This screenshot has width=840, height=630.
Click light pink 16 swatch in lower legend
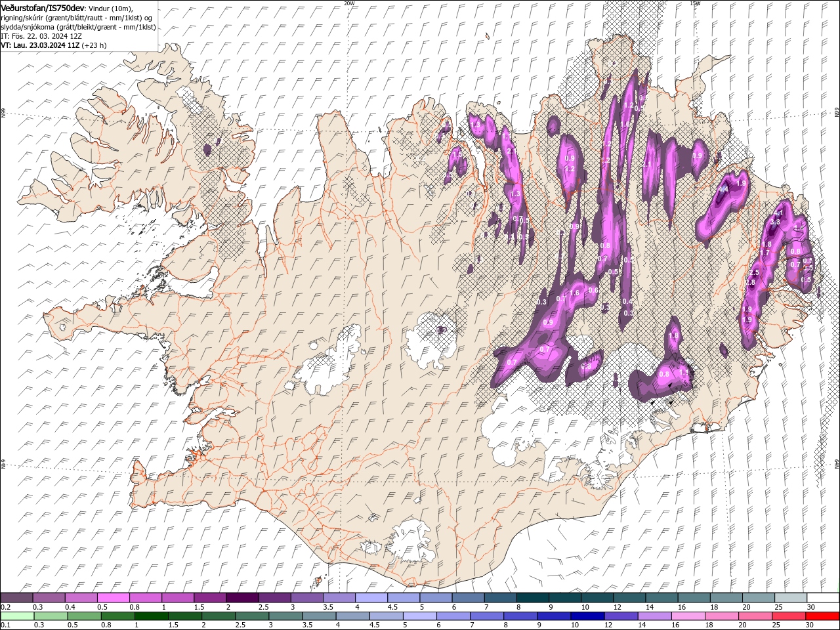tap(687, 616)
